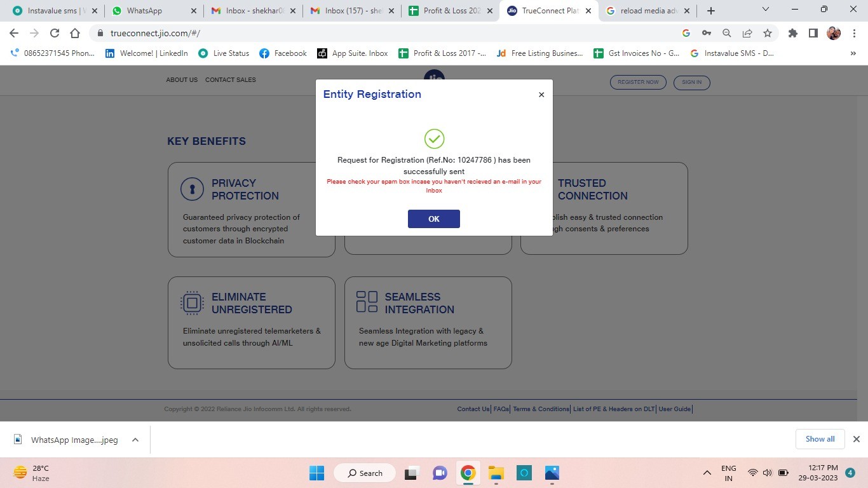Screen dimensions: 868x488
Task: Open a new browser tab
Action: click(711, 11)
